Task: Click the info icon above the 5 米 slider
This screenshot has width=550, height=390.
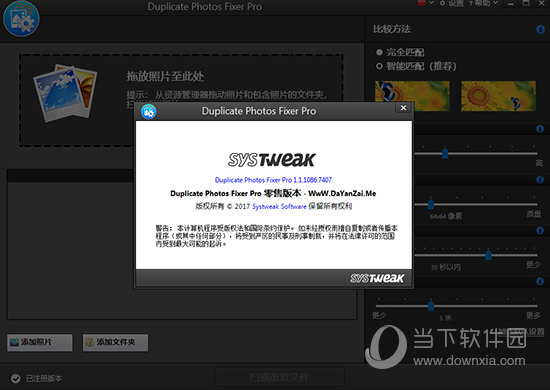Action: [x=540, y=281]
